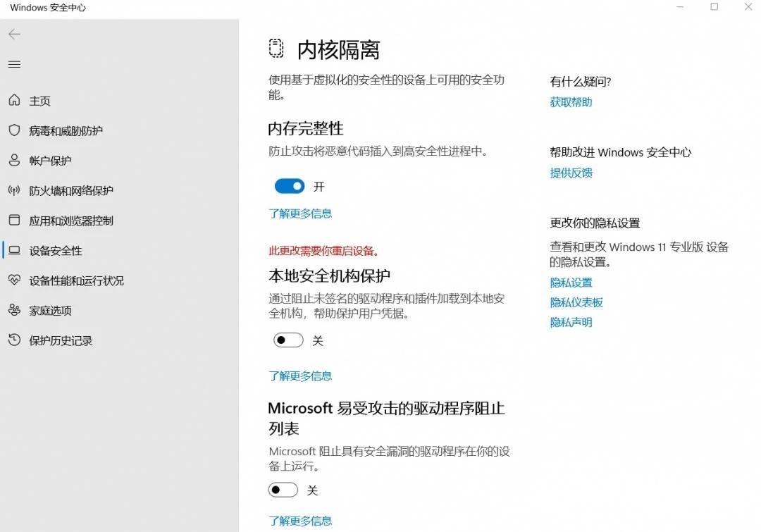Click the 更改你的隐私设置 heading
This screenshot has width=761, height=532.
(x=595, y=223)
